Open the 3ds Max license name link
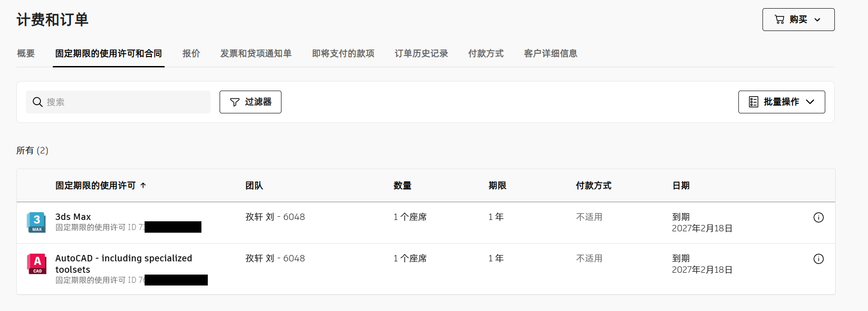Image resolution: width=868 pixels, height=311 pixels. 73,217
